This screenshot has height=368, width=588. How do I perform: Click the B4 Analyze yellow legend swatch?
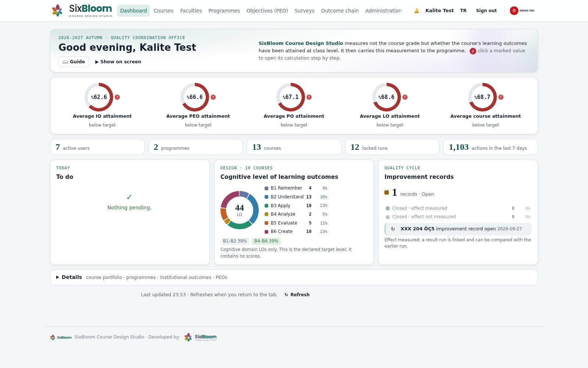(266, 214)
